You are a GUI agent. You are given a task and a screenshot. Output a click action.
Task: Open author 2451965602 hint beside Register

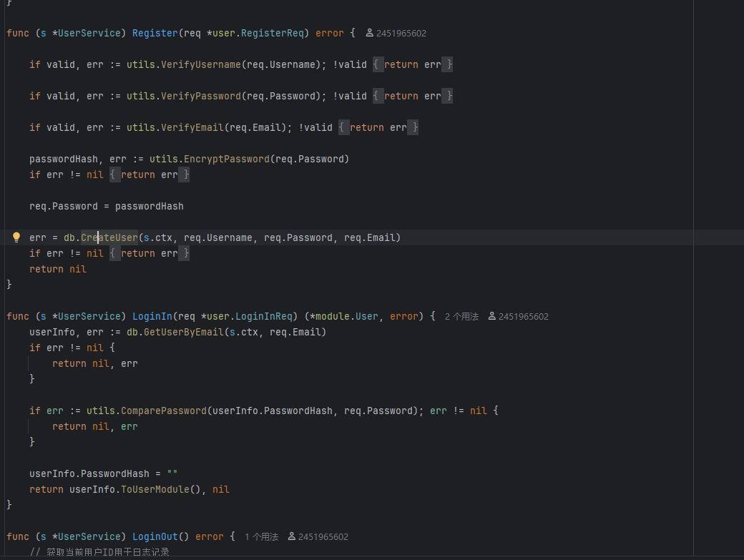click(x=396, y=33)
